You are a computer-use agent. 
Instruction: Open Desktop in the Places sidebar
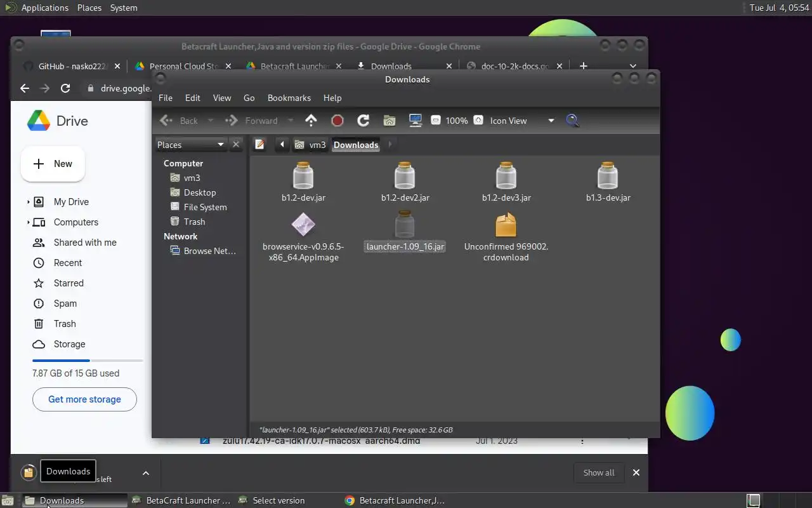[199, 192]
